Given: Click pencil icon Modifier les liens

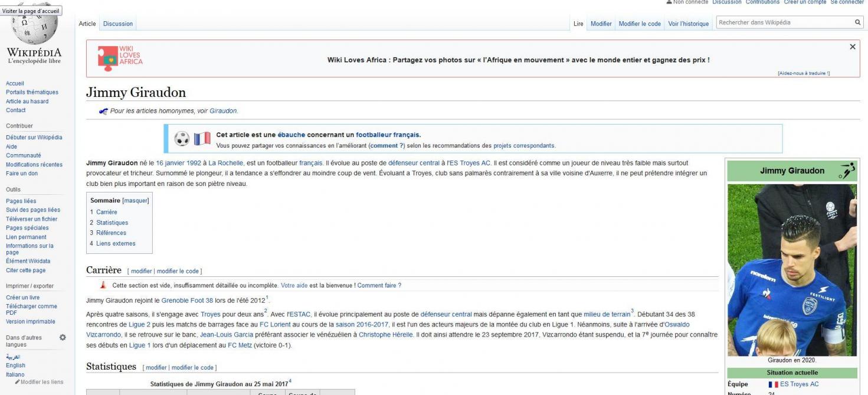Looking at the screenshot, I should tap(18, 382).
